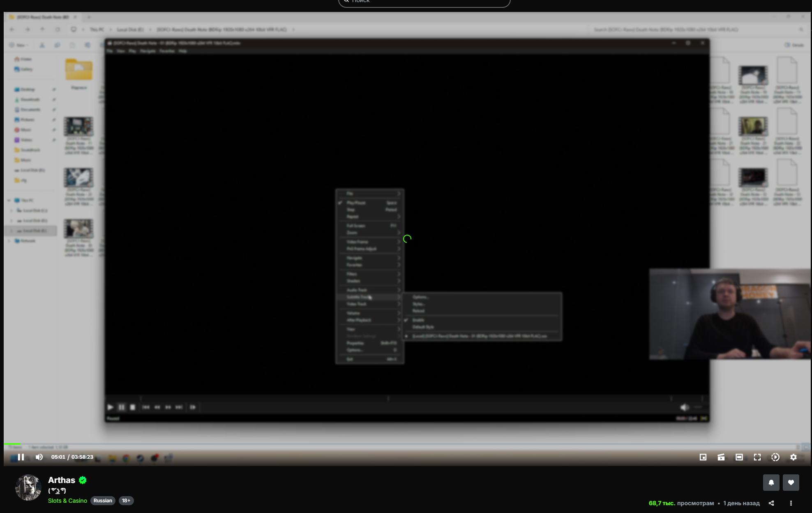Open the Arthas channel name link
Screen dimensions: 812x513
(x=62, y=480)
